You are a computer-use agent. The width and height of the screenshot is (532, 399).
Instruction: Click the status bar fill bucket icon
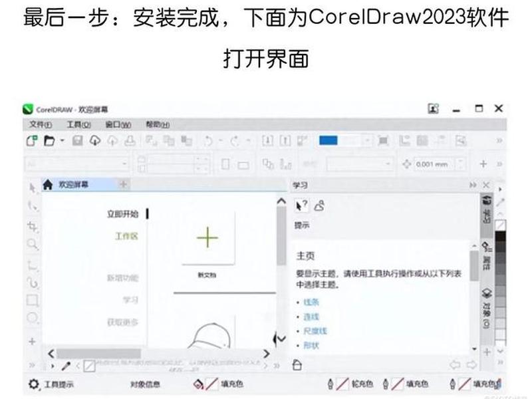click(198, 384)
